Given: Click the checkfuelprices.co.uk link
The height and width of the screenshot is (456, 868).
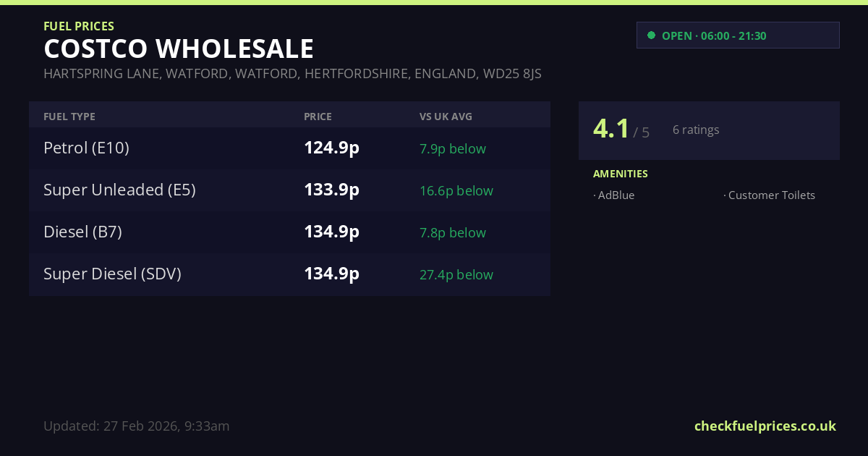Looking at the screenshot, I should coord(765,426).
